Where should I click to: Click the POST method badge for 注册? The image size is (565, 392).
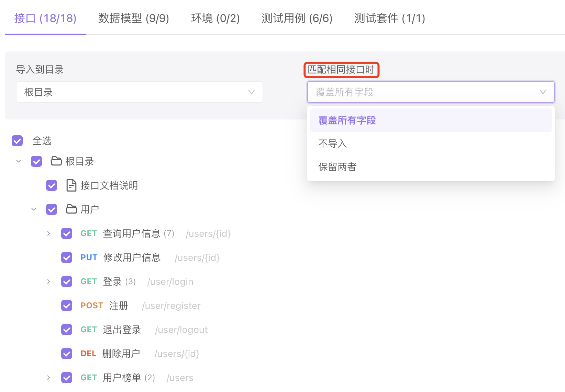click(x=92, y=305)
